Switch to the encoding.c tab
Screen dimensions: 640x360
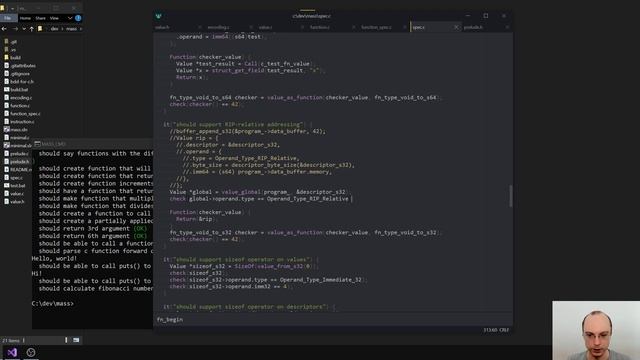point(218,27)
